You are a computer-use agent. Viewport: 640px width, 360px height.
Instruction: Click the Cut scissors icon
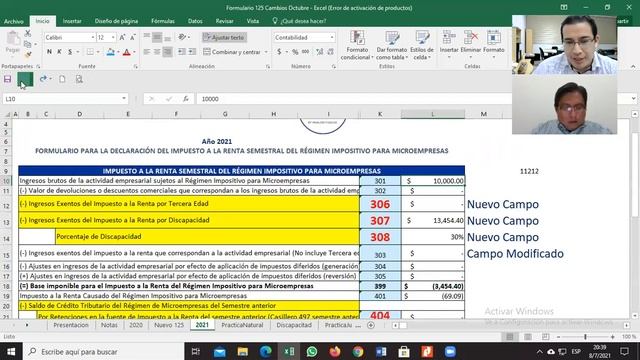[x=28, y=33]
